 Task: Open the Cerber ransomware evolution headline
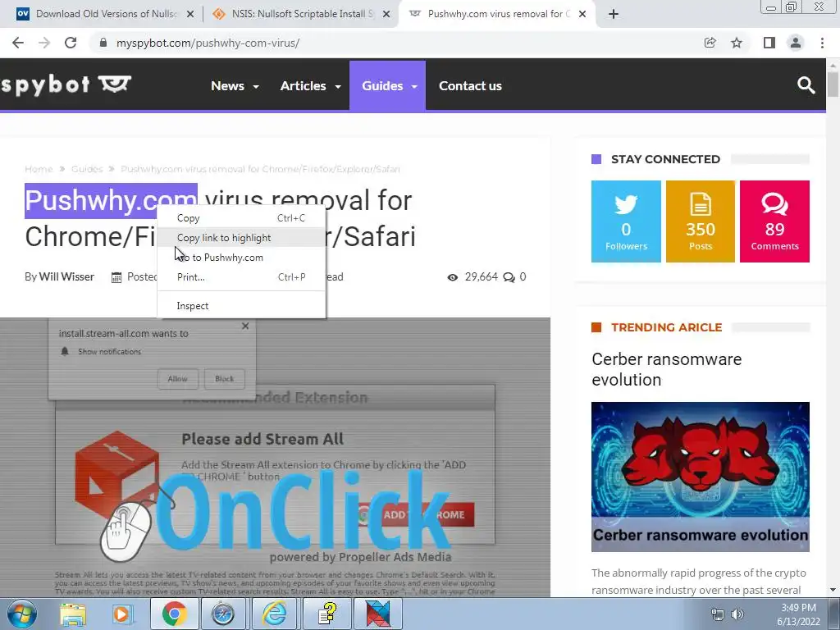[x=666, y=369]
